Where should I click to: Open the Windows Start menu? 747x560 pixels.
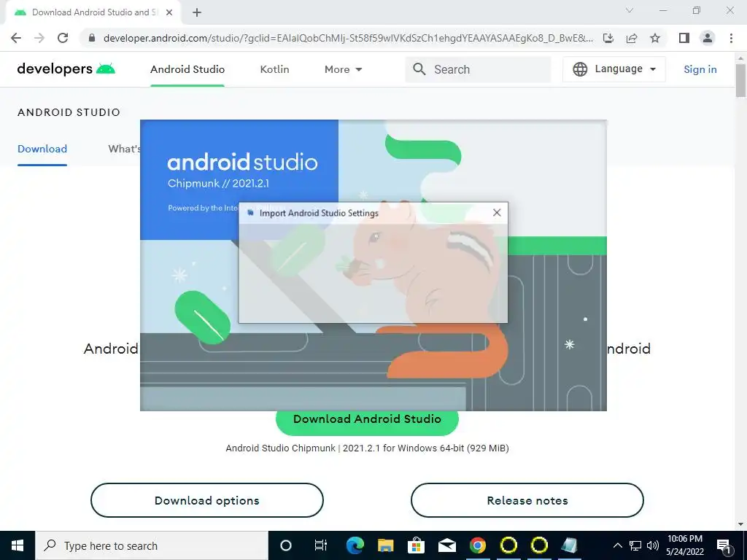18,545
